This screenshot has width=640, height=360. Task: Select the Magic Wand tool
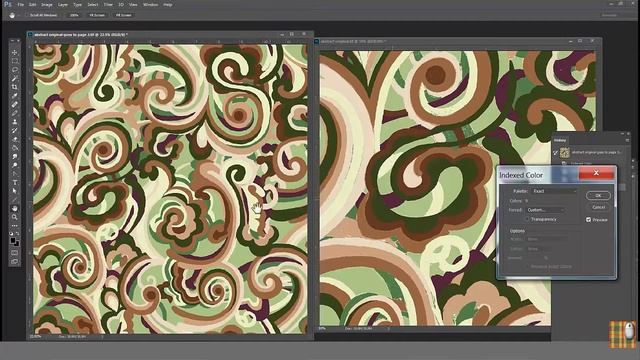(15, 78)
